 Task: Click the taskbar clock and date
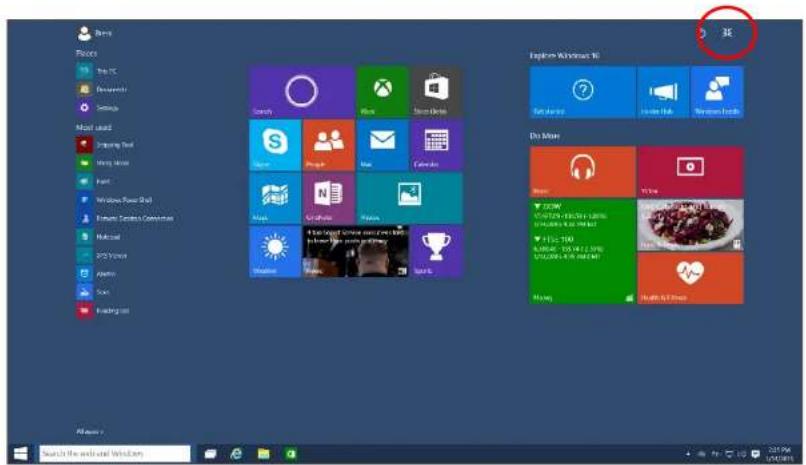[x=779, y=454]
